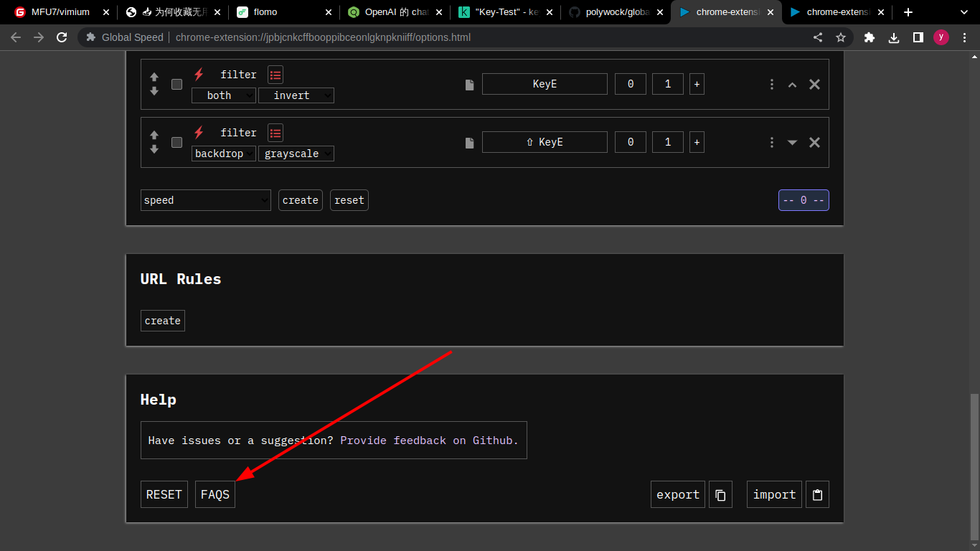Screen dimensions: 980x551
Task: Select the KeyE hotkey field
Action: tap(545, 84)
